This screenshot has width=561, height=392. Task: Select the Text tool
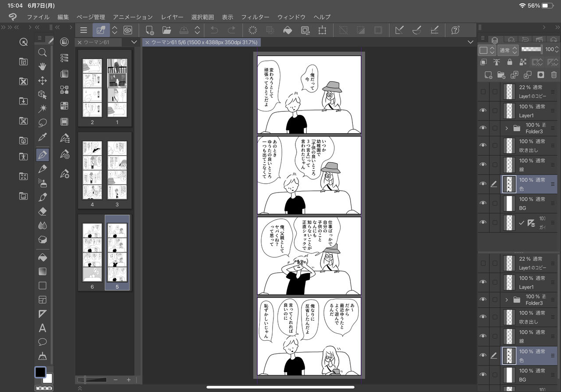[43, 328]
